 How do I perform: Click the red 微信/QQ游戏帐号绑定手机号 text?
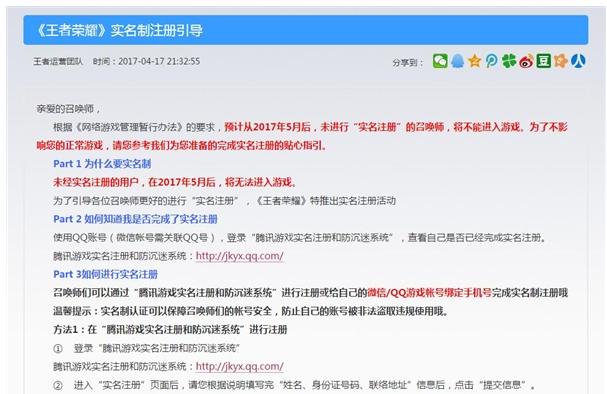(x=429, y=293)
